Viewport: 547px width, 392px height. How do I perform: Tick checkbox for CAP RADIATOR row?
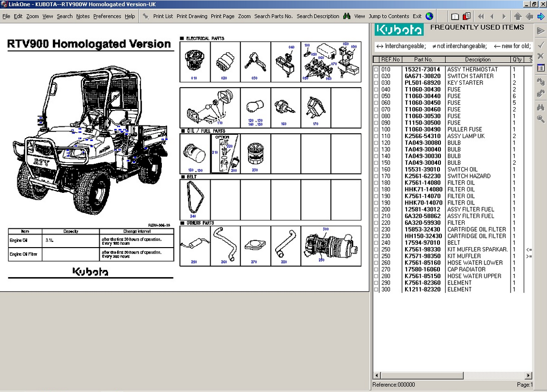[x=376, y=269]
